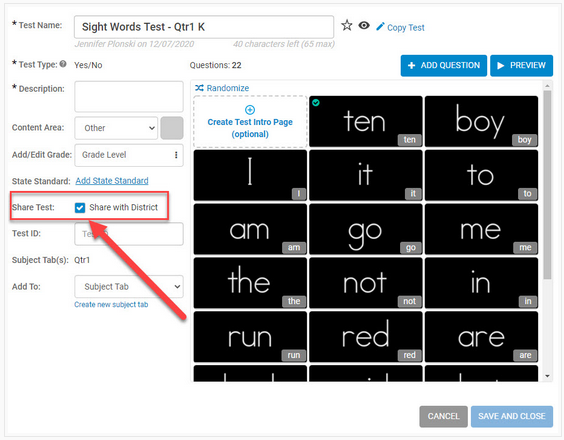
Task: Open Grade Level three-dot menu
Action: [x=176, y=155]
